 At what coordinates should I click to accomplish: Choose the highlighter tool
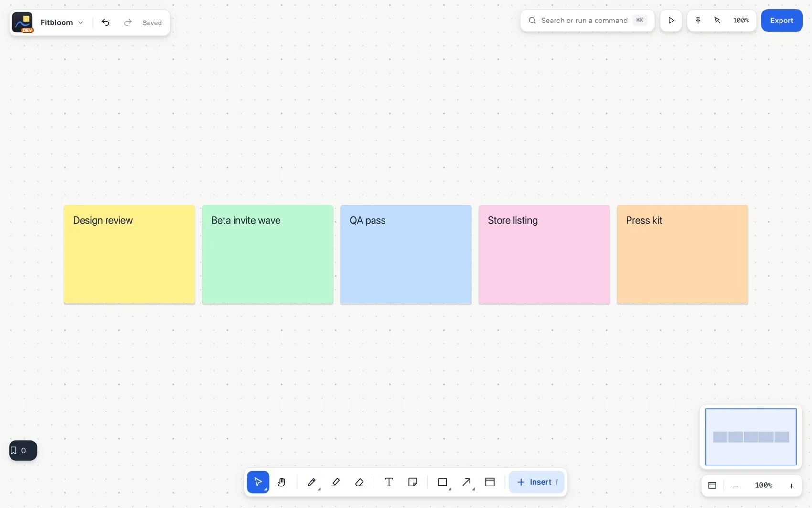[335, 482]
